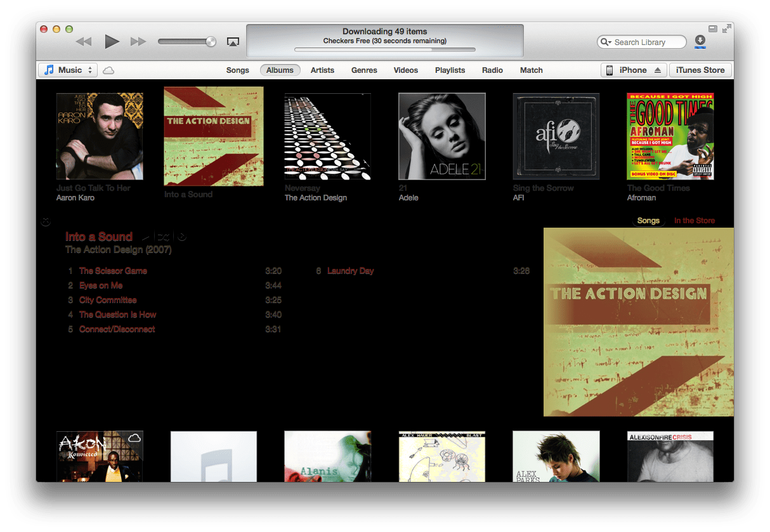Screen dimensions: 770x532
Task: Click the AirPlay icon in the toolbar
Action: tap(233, 41)
